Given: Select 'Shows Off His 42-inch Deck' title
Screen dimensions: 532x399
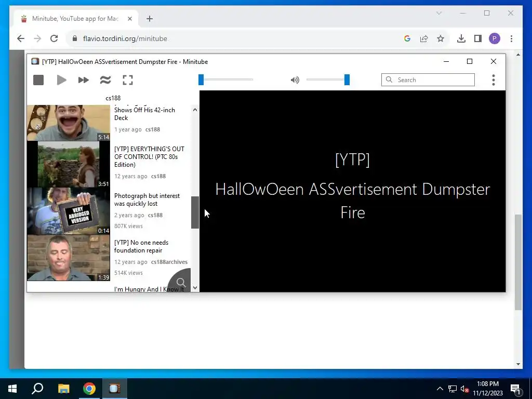Looking at the screenshot, I should 144,114.
